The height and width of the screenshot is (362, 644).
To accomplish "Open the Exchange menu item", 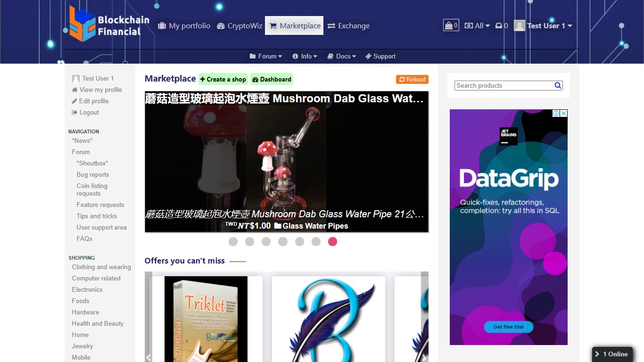I will [349, 26].
